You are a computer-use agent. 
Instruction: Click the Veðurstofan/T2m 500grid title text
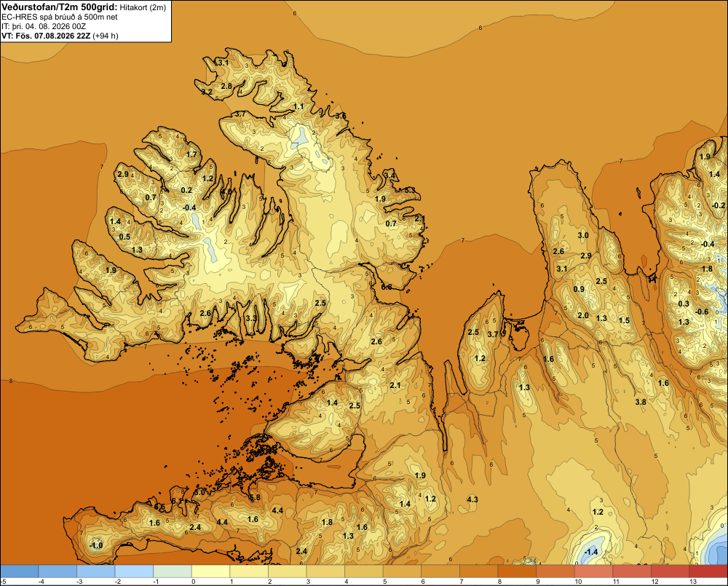(60, 7)
